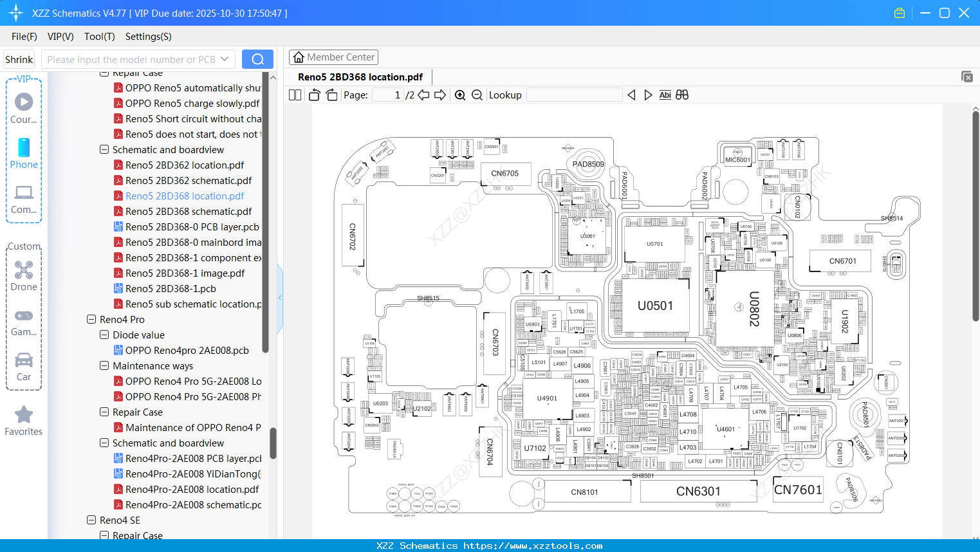Click the printer icon in the title bar

pyautogui.click(x=899, y=12)
